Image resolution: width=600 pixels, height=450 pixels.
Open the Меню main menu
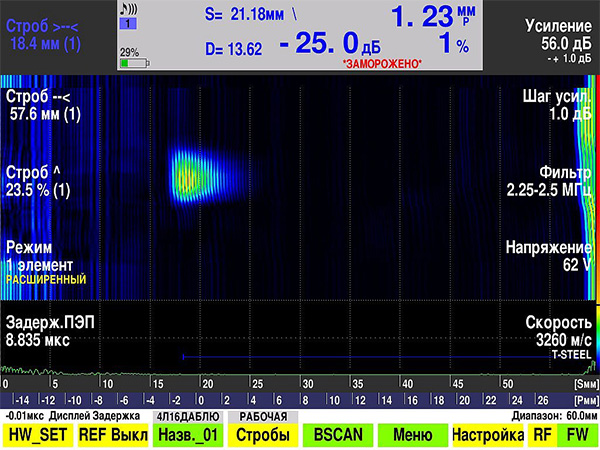click(413, 435)
